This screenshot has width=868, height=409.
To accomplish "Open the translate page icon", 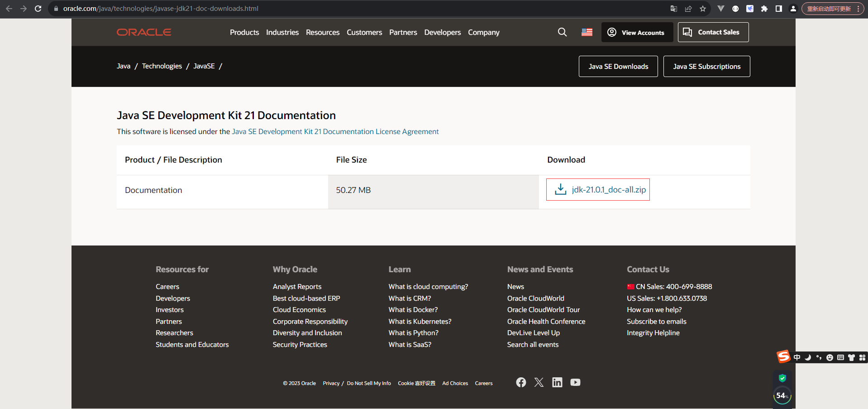I will [x=674, y=9].
